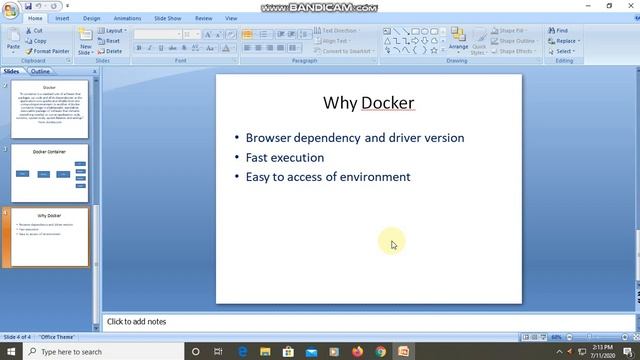Screen dimensions: 640x360
Task: Toggle text shadow
Action: (x=184, y=48)
